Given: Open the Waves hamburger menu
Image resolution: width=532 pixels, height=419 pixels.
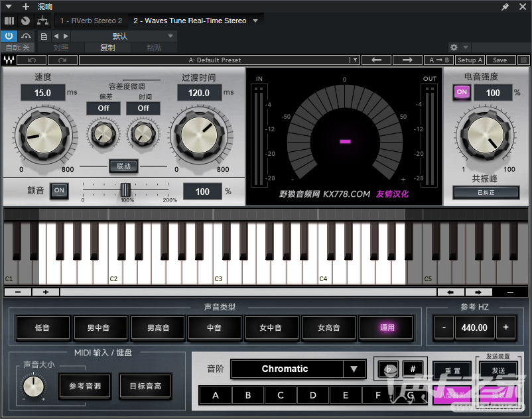Looking at the screenshot, I should [x=523, y=60].
